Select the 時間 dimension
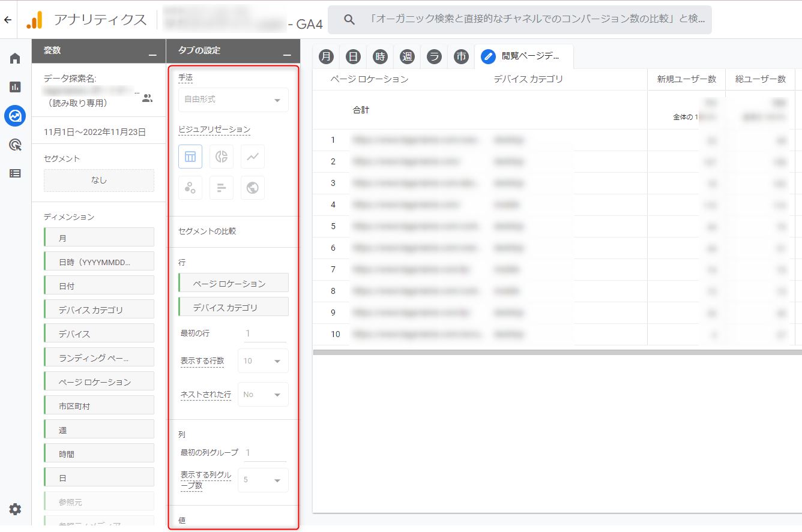This screenshot has width=802, height=532. (99, 453)
